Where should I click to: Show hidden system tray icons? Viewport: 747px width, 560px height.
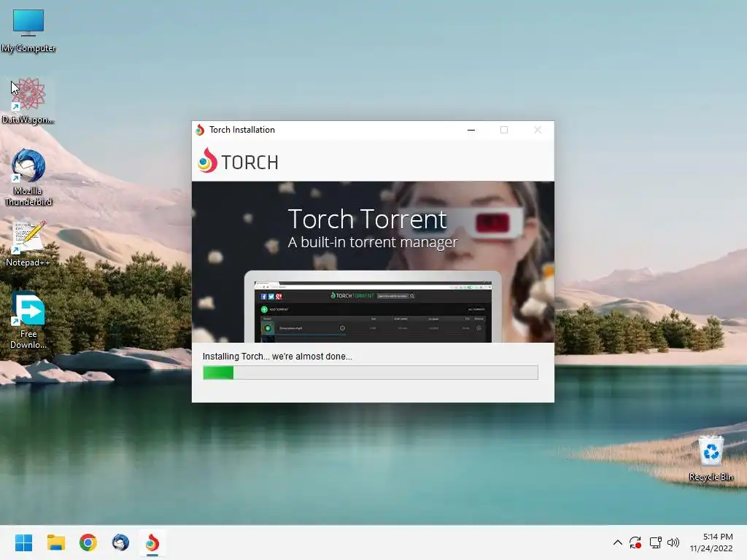[x=617, y=542]
